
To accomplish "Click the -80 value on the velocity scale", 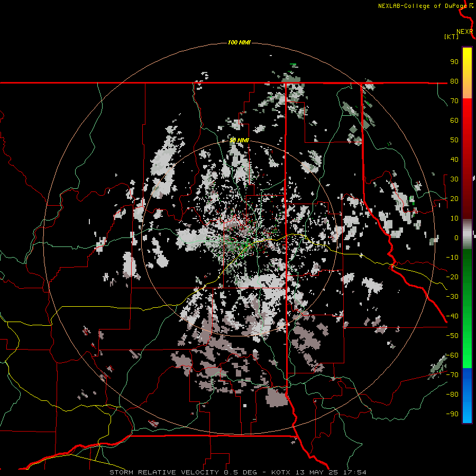I will tap(452, 395).
